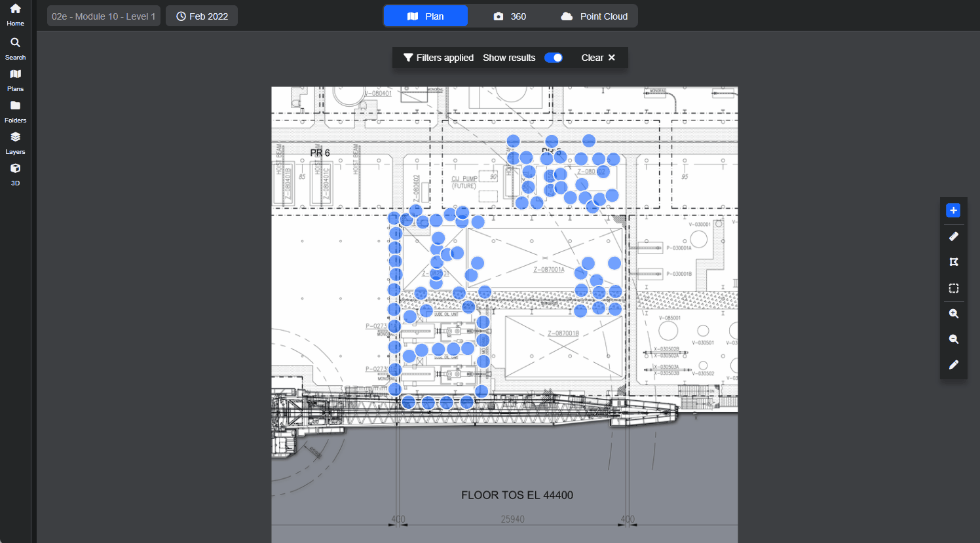The width and height of the screenshot is (980, 543).
Task: Select the dashed rectangle selection tool
Action: pos(953,288)
